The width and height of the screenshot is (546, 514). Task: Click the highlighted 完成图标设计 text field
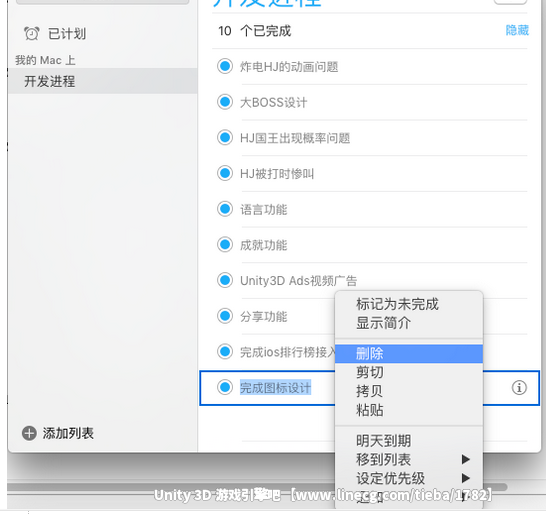[x=275, y=388]
